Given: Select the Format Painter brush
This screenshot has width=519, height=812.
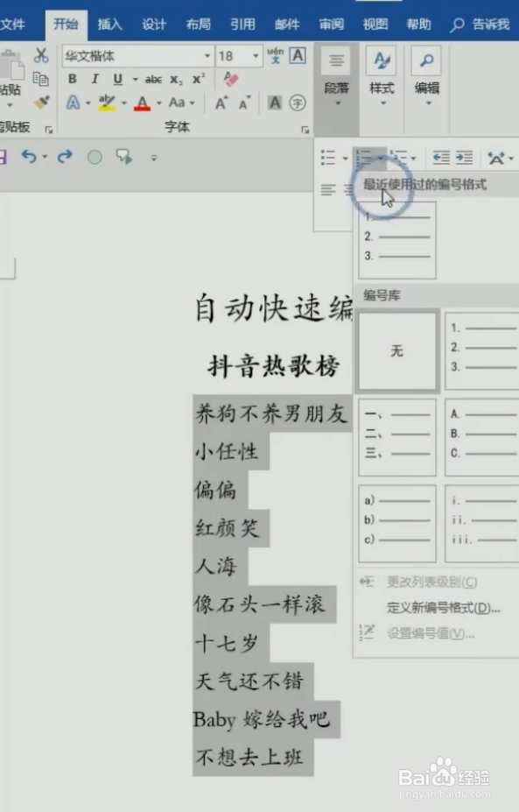Looking at the screenshot, I should [41, 102].
